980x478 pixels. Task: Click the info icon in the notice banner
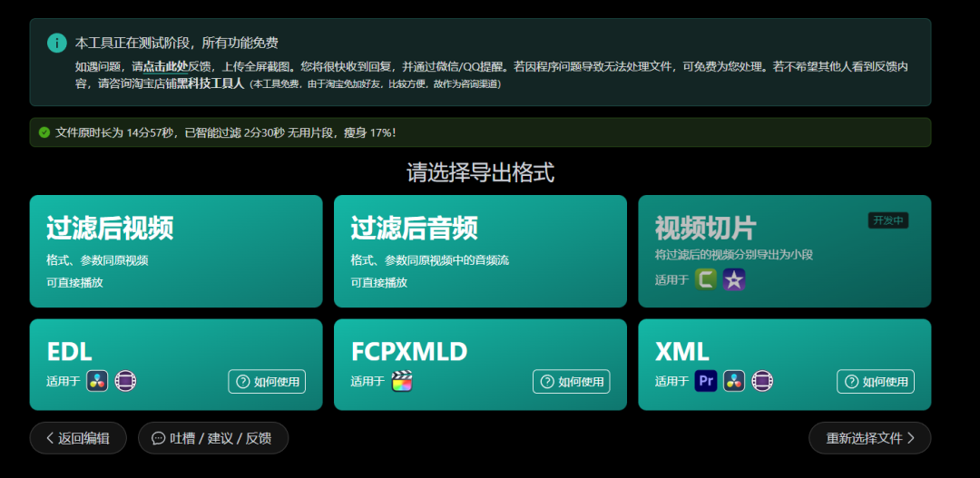tap(57, 43)
